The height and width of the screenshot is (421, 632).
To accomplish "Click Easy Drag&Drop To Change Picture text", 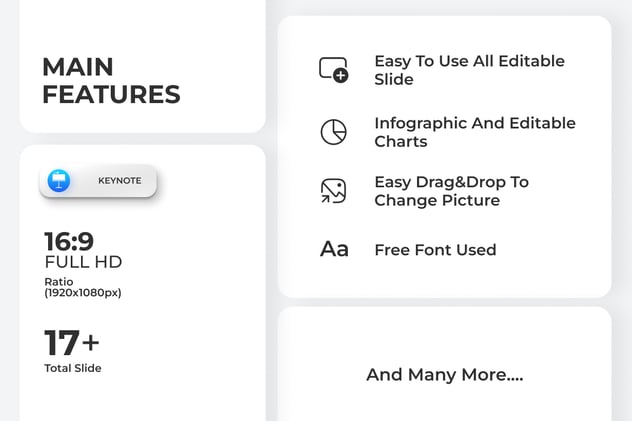I will (x=451, y=191).
